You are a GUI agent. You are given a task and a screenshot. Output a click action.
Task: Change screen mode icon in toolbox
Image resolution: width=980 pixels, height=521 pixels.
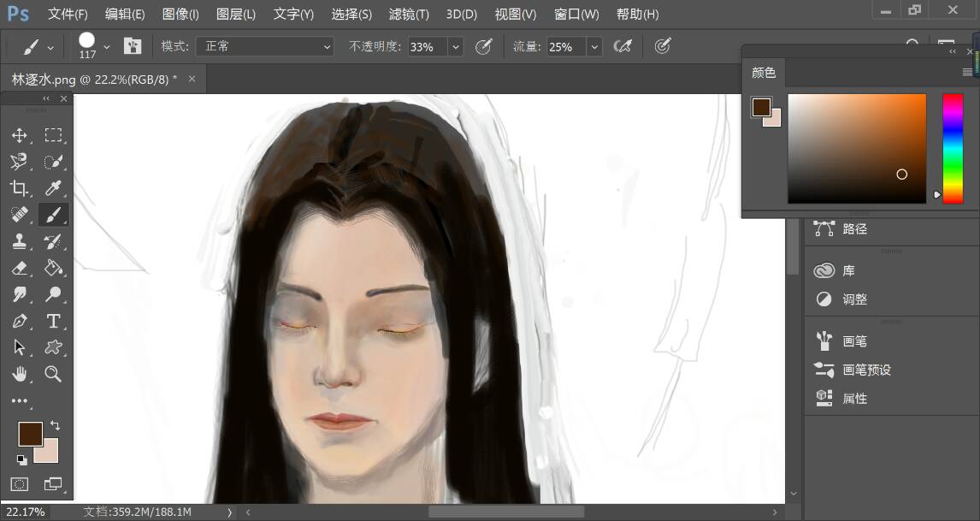tap(53, 483)
